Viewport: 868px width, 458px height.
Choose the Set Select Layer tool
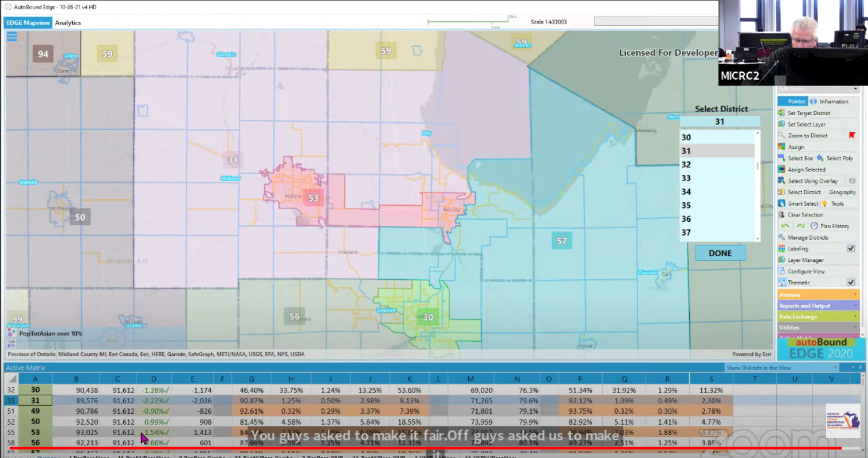click(802, 124)
